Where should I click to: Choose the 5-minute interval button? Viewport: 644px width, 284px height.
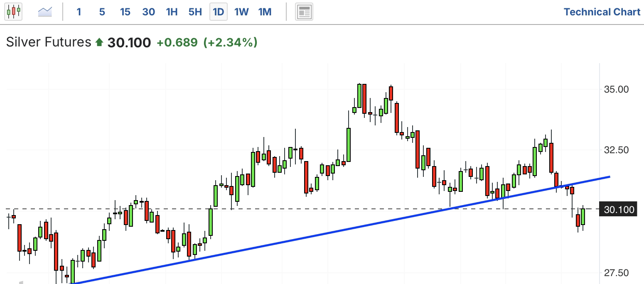[x=102, y=12]
